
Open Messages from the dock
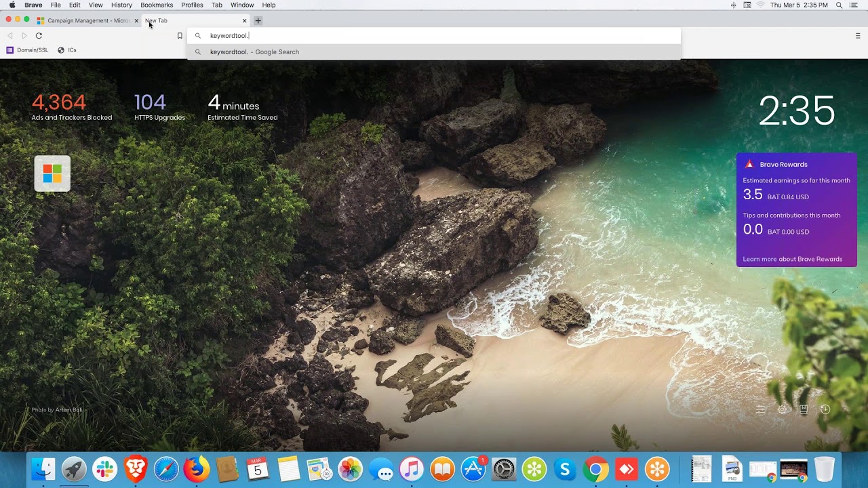tap(381, 469)
